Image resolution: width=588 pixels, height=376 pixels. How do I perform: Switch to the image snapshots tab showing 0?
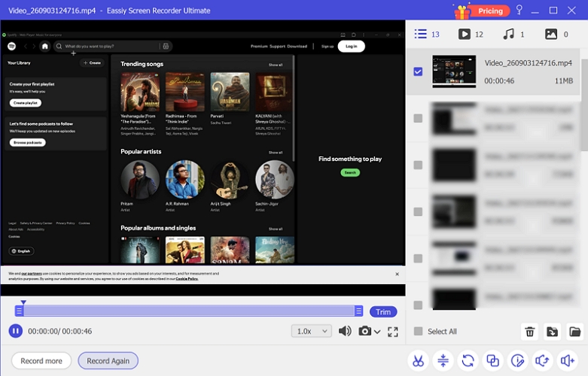pyautogui.click(x=556, y=34)
